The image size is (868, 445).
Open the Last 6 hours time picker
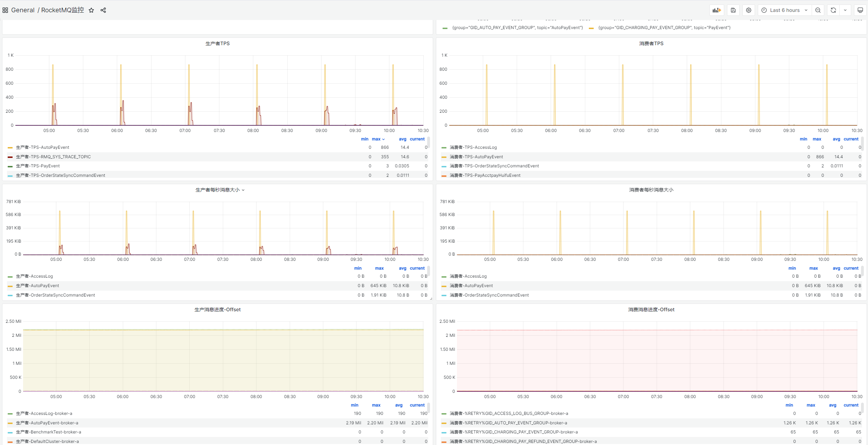[x=785, y=10]
